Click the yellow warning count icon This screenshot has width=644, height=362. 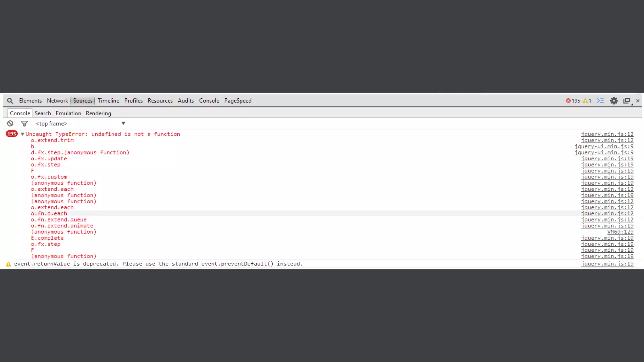click(585, 101)
